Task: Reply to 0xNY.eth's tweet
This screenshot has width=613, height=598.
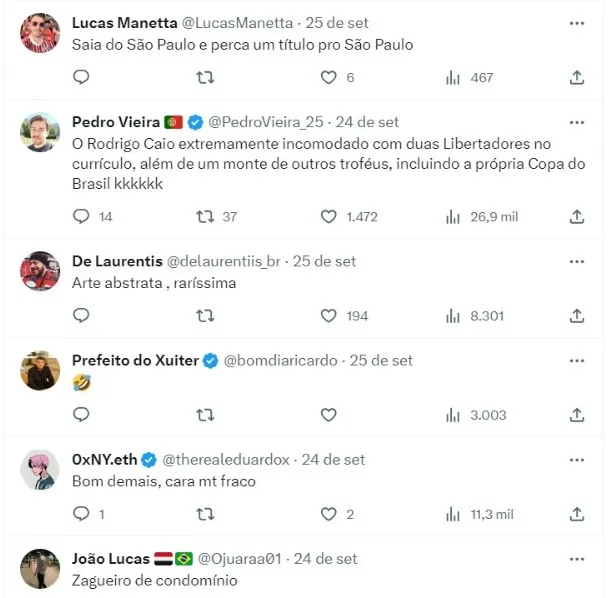Action: point(82,514)
